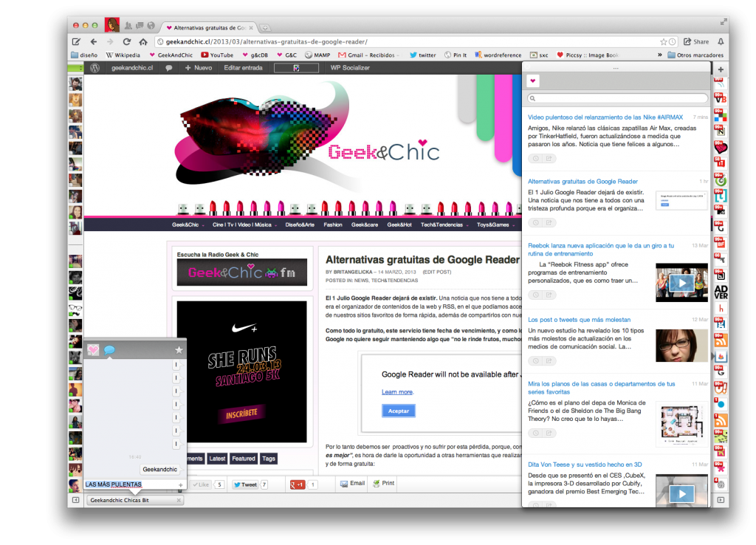Open the Wikipedia bookmark
The image size is (756, 545).
[123, 55]
